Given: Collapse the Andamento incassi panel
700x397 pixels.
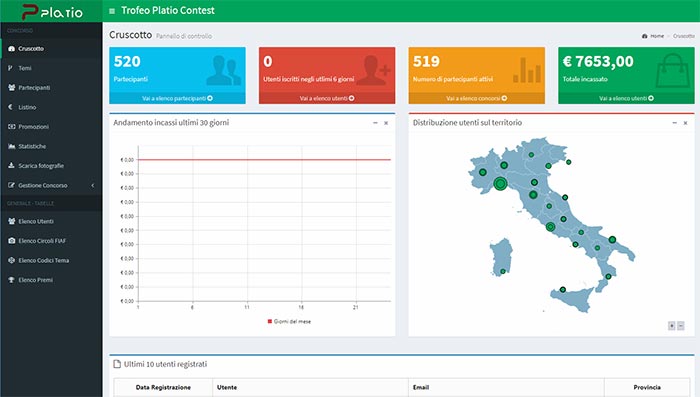Looking at the screenshot, I should pyautogui.click(x=375, y=123).
